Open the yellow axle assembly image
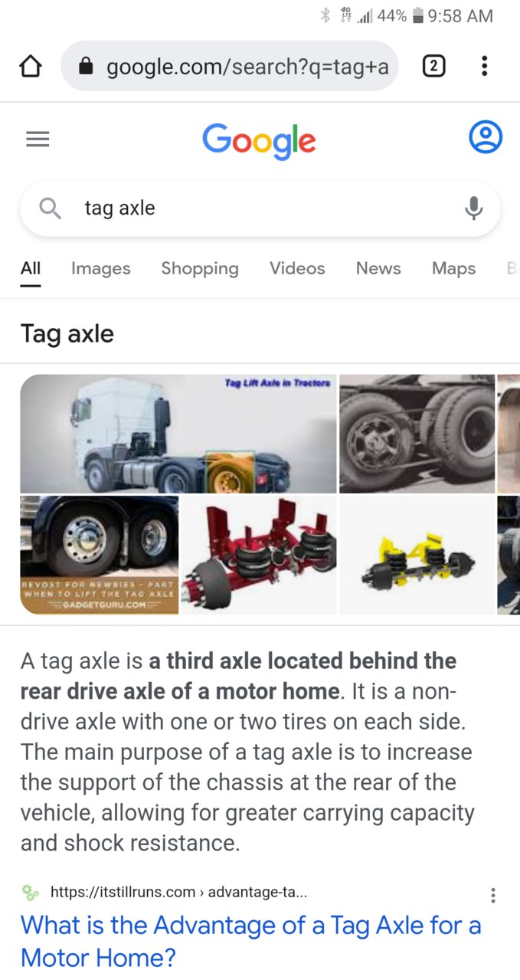520x980 pixels. coord(417,555)
